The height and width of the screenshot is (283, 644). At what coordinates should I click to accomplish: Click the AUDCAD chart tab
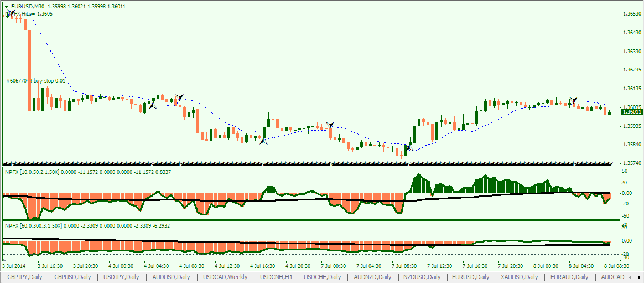pyautogui.click(x=612, y=277)
